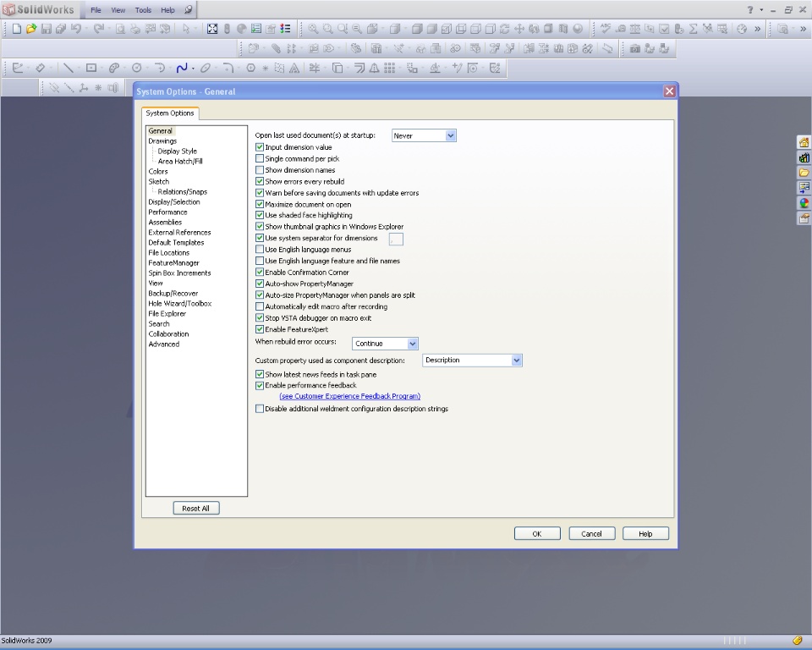The image size is (812, 650).
Task: Open the Tools menu
Action: 143,10
